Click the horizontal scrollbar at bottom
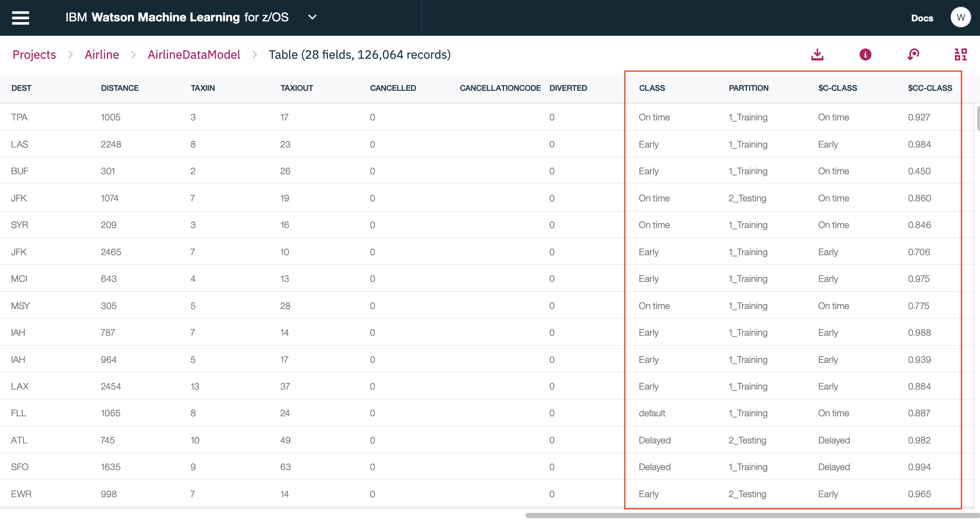Viewport: 980px width, 526px height. (752, 515)
